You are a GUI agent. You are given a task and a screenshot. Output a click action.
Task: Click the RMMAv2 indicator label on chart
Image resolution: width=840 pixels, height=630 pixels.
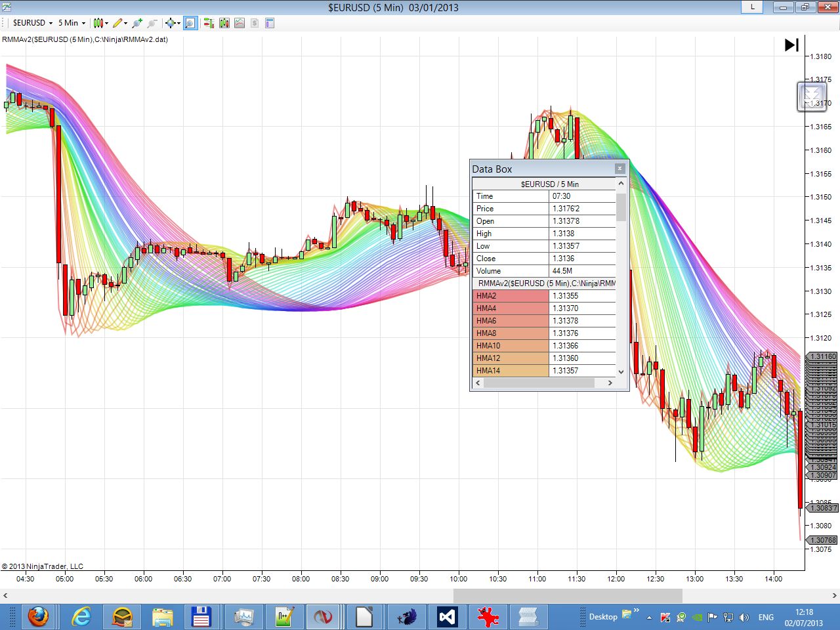click(85, 39)
